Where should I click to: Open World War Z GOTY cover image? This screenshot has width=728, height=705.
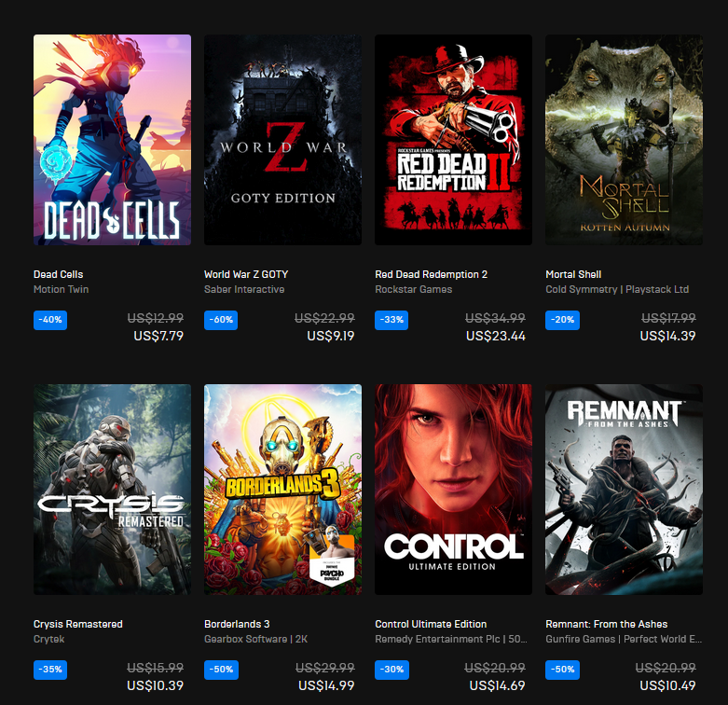coord(282,139)
